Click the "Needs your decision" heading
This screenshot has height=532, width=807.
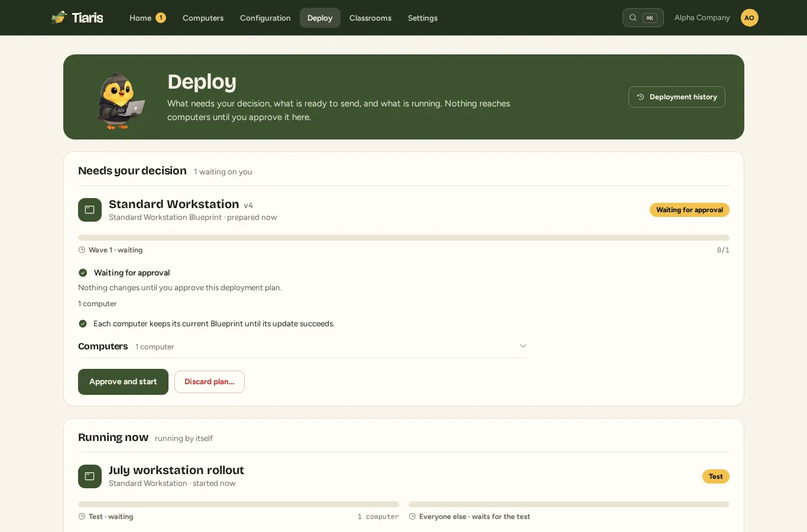(x=132, y=171)
